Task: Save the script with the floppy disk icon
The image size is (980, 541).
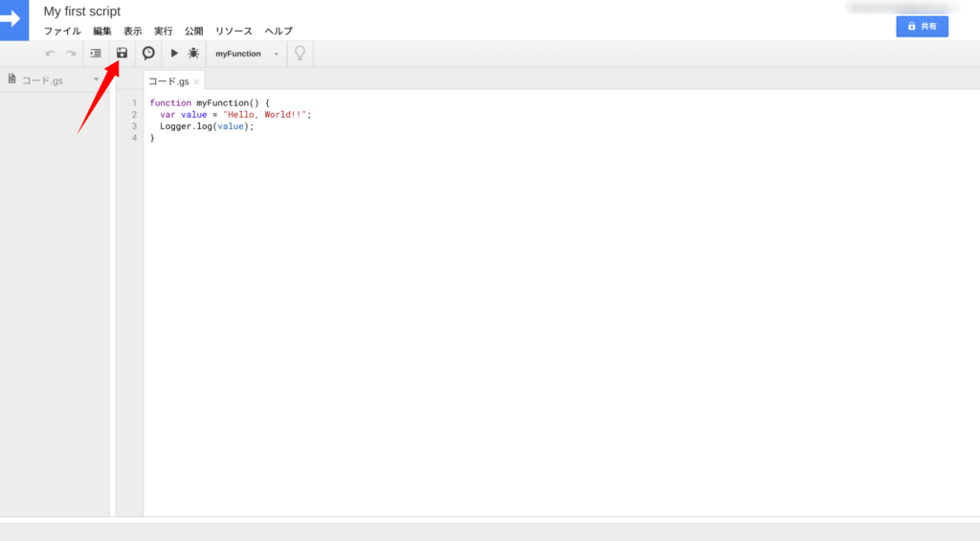Action: tap(122, 54)
